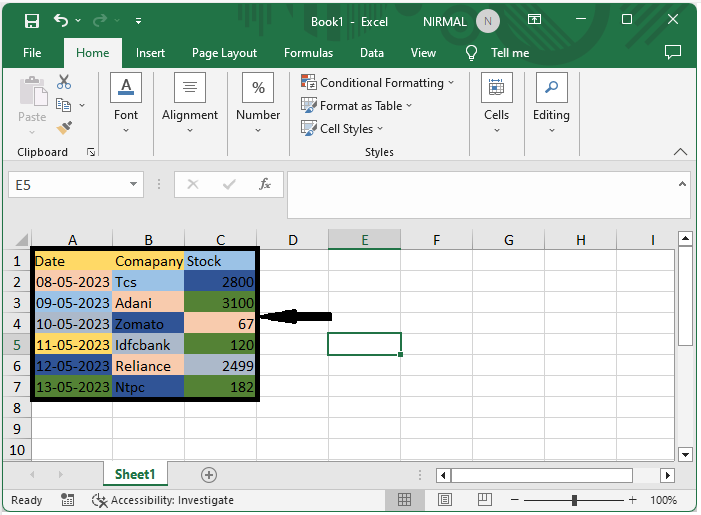The image size is (701, 515).
Task: Open Conditional Formatting menu
Action: 377,83
